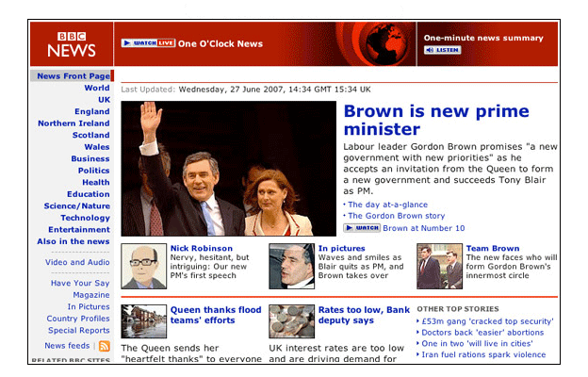Select Politics in the sidebar
The image size is (588, 377).
pos(93,171)
